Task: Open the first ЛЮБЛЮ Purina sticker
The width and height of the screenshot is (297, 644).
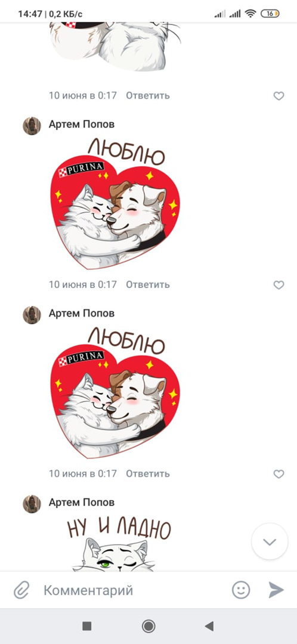Action: 115,204
